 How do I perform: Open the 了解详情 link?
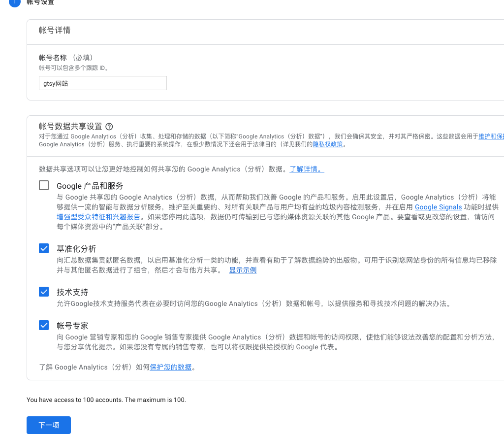(x=307, y=169)
